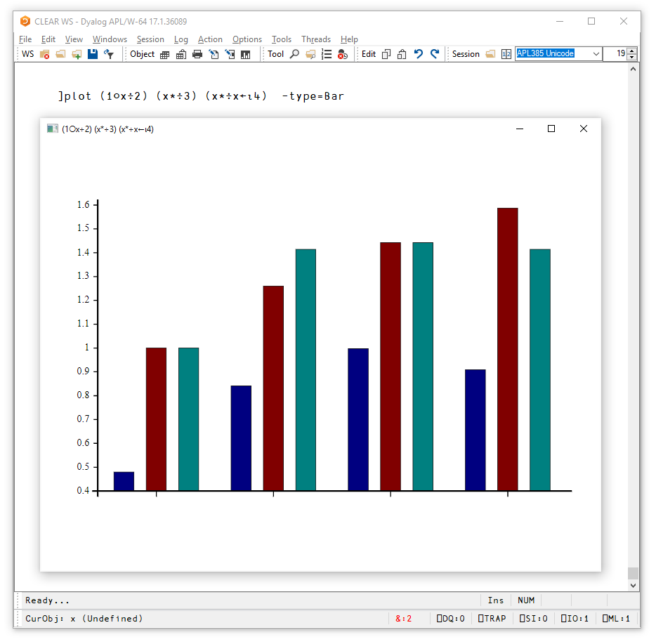The height and width of the screenshot is (644, 656).
Task: Click the numbered line list icon
Action: [x=327, y=54]
